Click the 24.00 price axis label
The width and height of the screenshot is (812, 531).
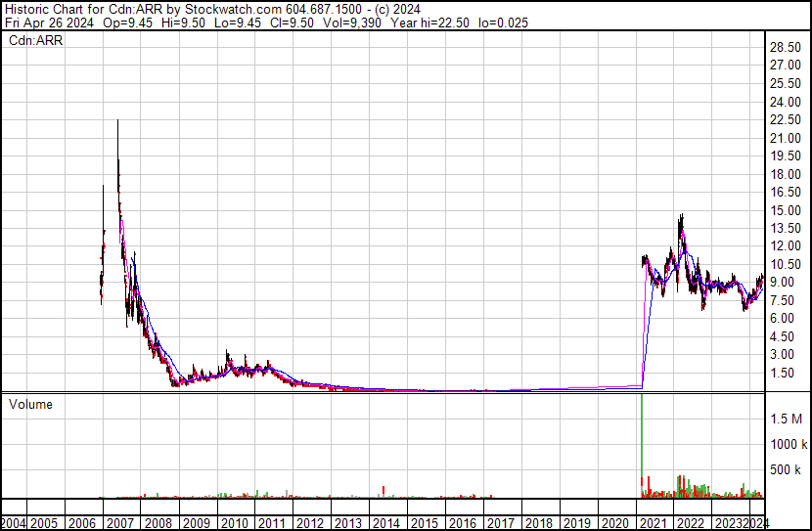[x=786, y=102]
